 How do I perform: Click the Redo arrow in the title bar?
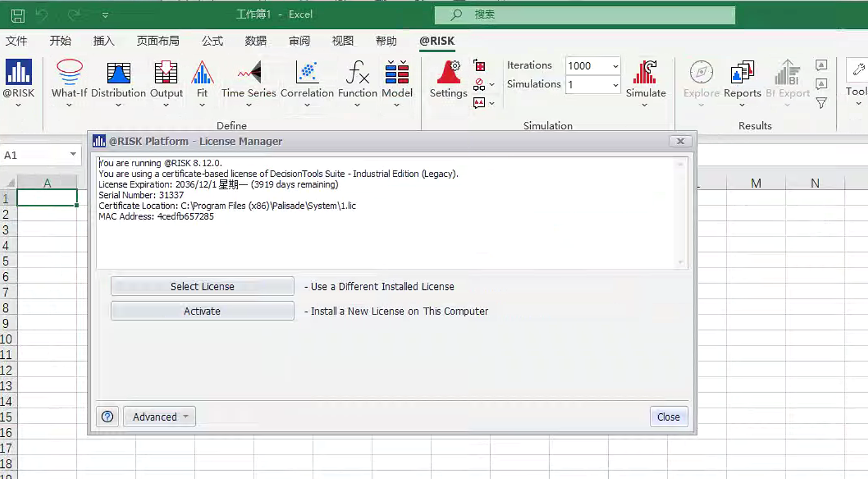[73, 15]
